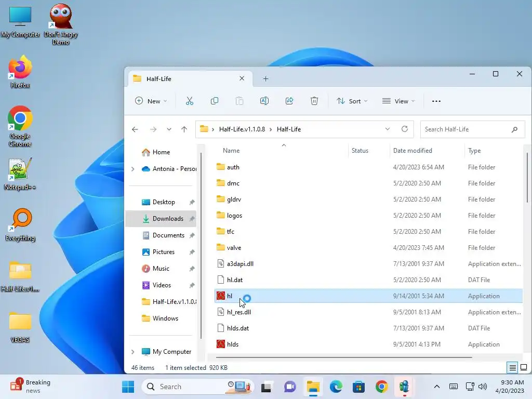Navigate to Half-Life.v1.1.0.8 breadcrumb

click(x=242, y=129)
